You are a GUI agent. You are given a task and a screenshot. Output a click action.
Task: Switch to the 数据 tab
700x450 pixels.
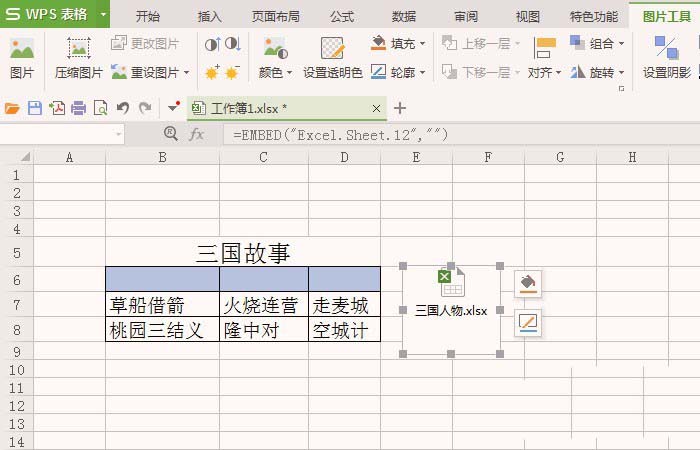point(404,17)
